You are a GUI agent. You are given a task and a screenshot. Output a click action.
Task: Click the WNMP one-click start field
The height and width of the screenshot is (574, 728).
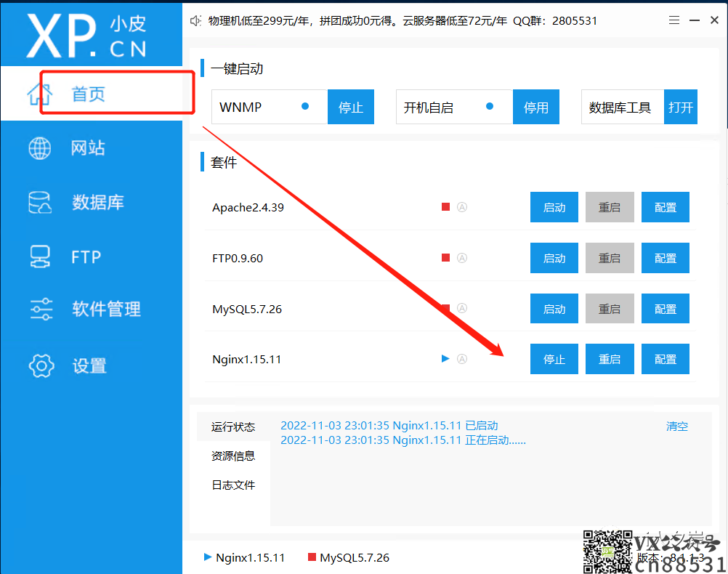pos(270,107)
